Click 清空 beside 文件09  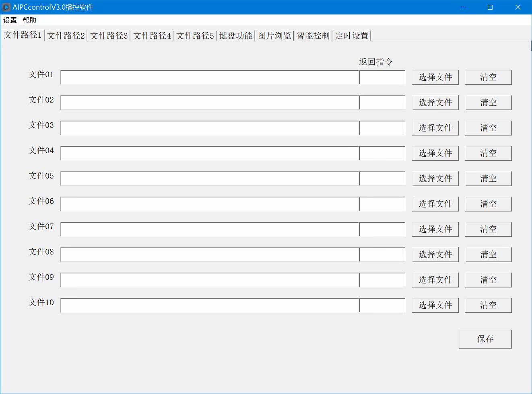tap(489, 280)
